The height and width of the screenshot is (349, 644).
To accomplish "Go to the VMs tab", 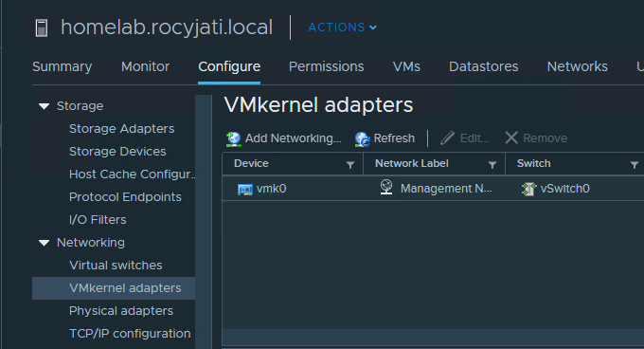I will (x=406, y=66).
